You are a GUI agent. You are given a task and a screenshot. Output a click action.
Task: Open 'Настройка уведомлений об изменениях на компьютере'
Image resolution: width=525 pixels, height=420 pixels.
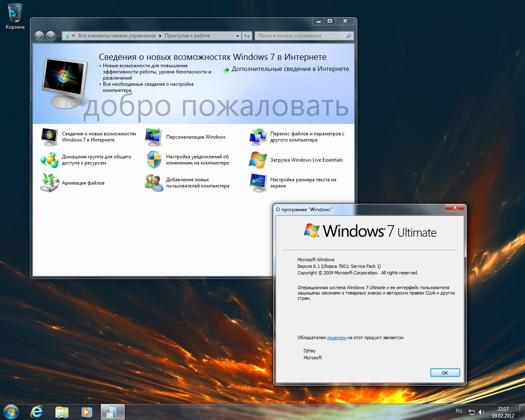click(197, 160)
